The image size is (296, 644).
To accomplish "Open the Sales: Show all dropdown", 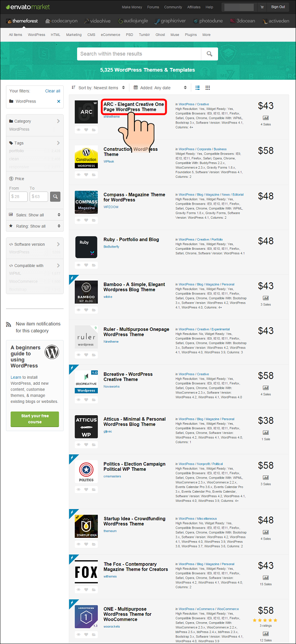I will pyautogui.click(x=35, y=215).
